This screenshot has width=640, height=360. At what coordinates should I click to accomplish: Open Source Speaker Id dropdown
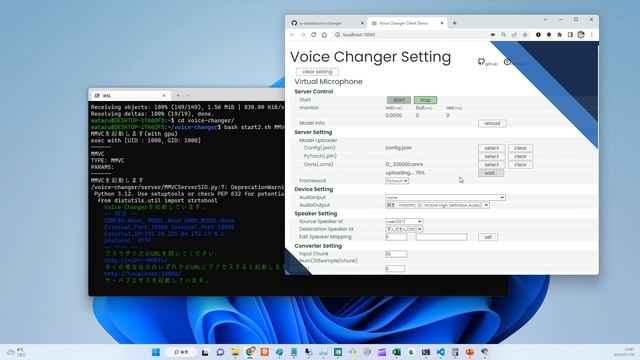(404, 221)
